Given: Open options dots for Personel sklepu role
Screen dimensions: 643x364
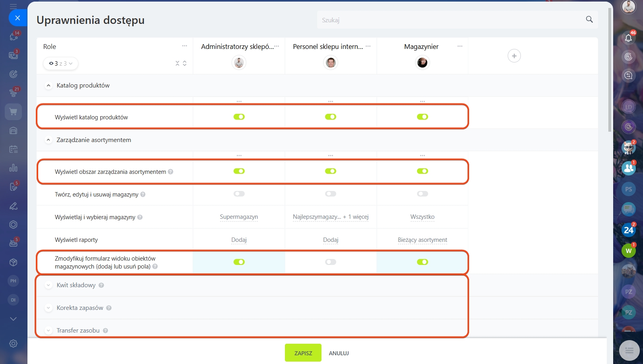Looking at the screenshot, I should [368, 46].
